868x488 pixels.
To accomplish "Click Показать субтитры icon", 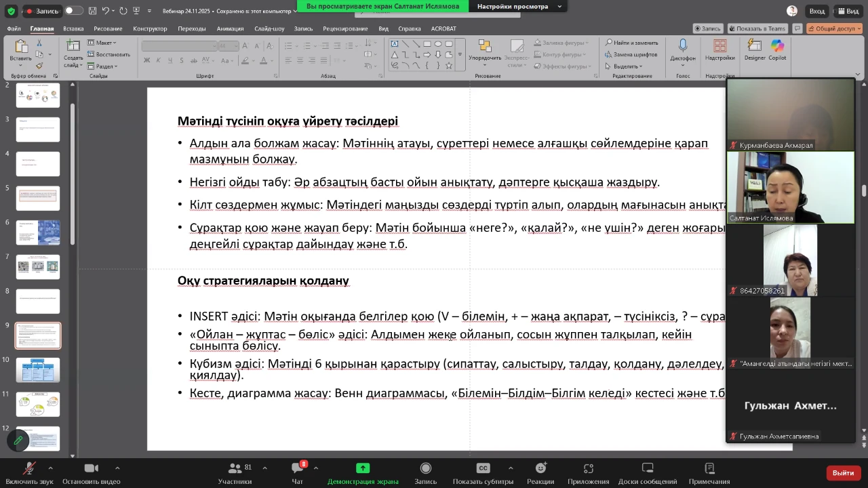I will [483, 469].
